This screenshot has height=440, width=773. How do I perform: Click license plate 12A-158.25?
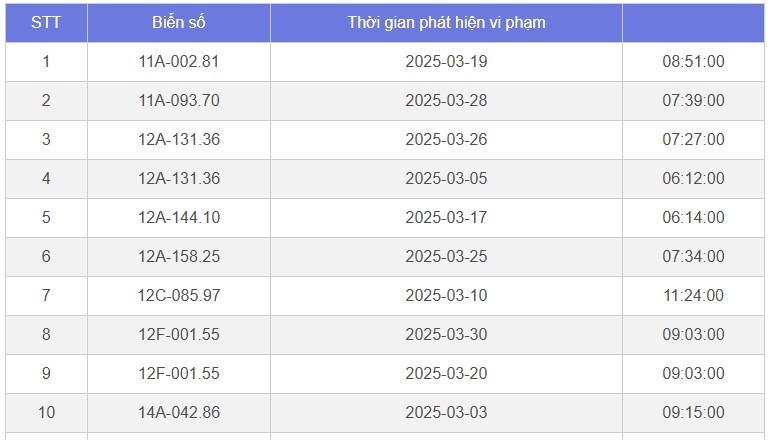pos(179,257)
